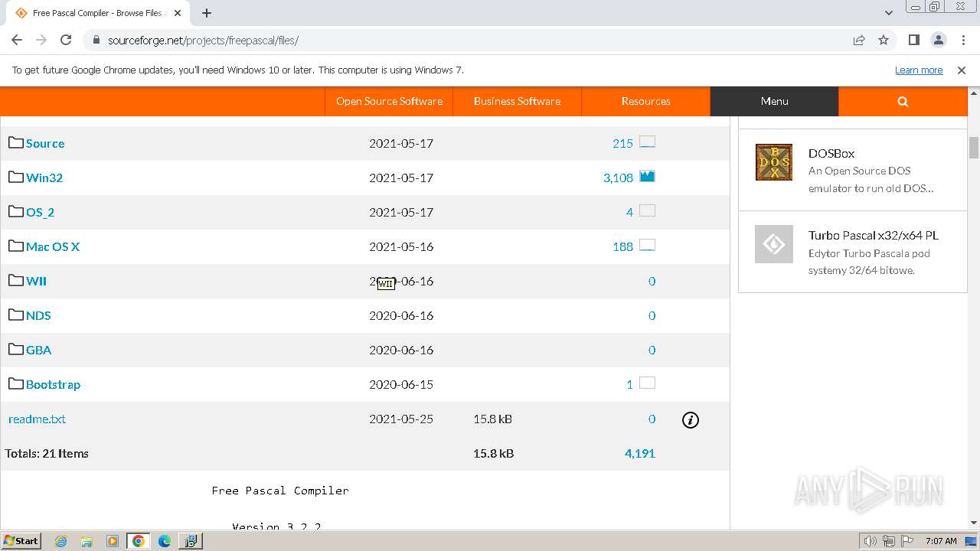Click the Bootstrap folder icon
The image size is (980, 551).
click(16, 383)
